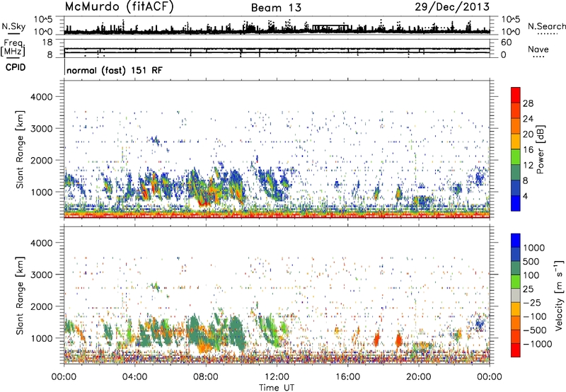Click the blue top velocity swatch

(516, 241)
